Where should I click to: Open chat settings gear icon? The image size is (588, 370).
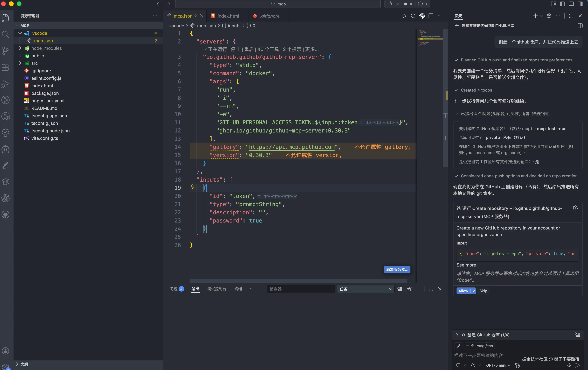tap(549, 16)
